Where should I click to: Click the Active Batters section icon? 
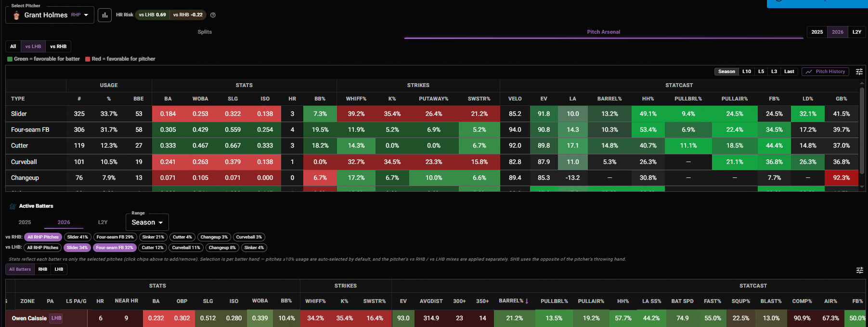coord(13,206)
